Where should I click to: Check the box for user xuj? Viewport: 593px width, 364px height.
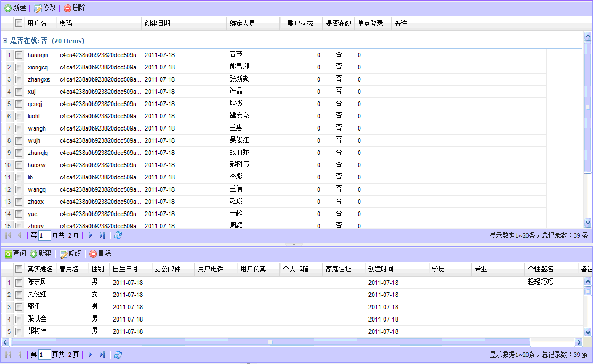coord(19,92)
